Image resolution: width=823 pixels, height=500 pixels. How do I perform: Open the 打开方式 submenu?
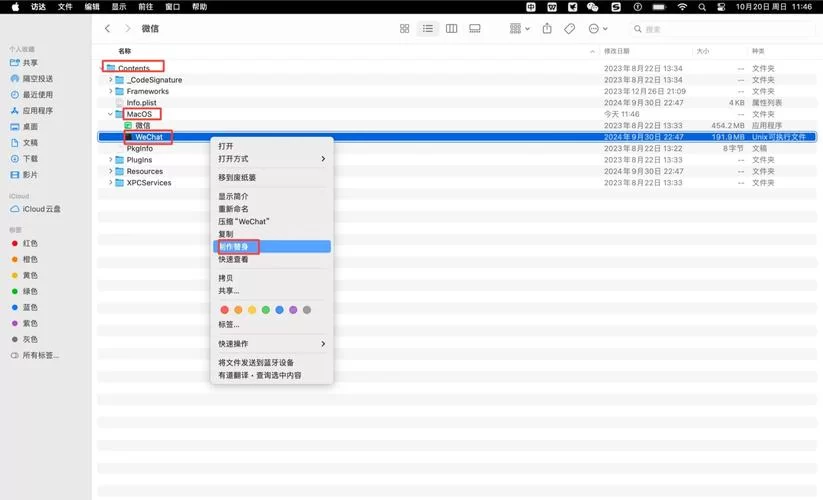(x=272, y=158)
